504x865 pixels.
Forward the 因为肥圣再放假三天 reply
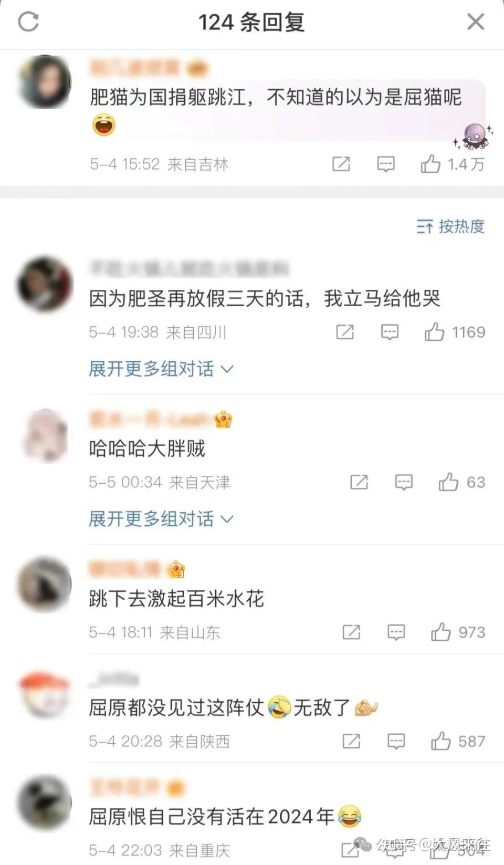click(x=345, y=332)
